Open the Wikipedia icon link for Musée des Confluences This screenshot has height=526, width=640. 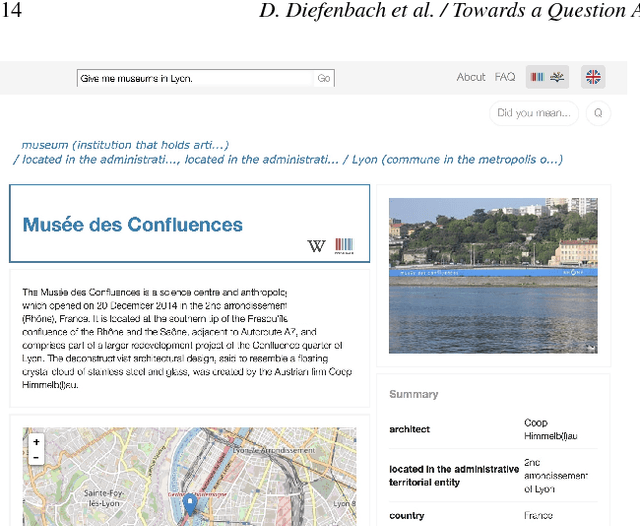pyautogui.click(x=317, y=246)
